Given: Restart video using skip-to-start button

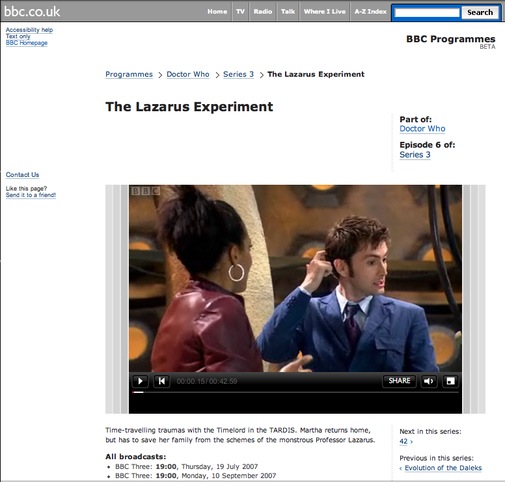Looking at the screenshot, I should click(x=162, y=381).
